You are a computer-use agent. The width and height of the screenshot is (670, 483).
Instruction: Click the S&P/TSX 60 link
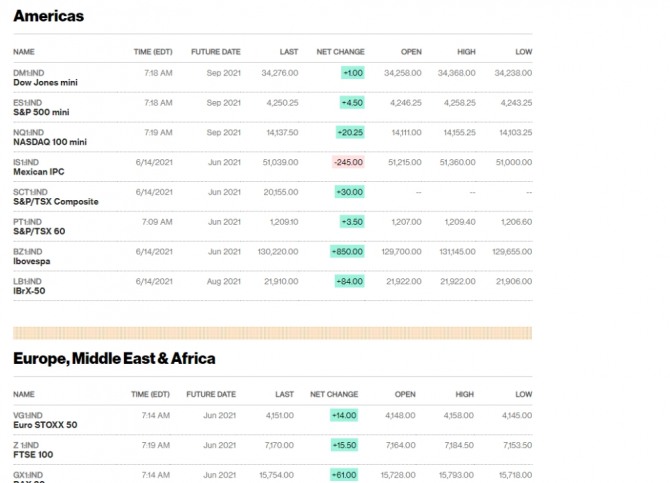click(41, 231)
